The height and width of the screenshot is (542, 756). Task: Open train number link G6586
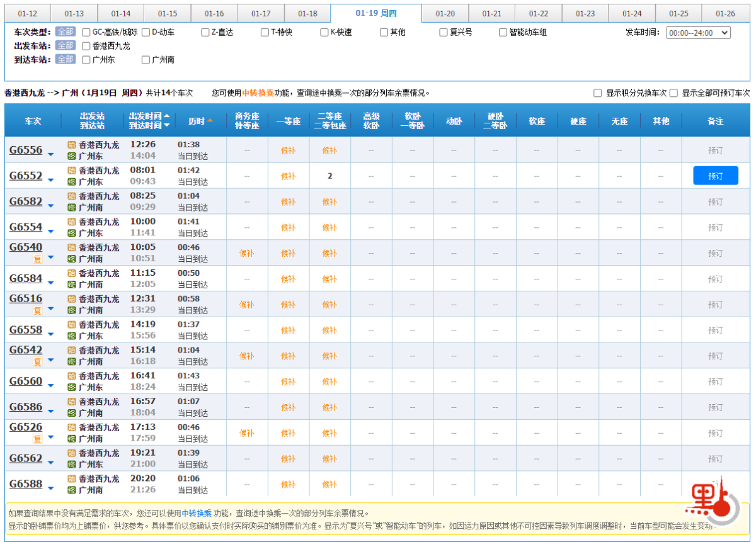pos(26,407)
